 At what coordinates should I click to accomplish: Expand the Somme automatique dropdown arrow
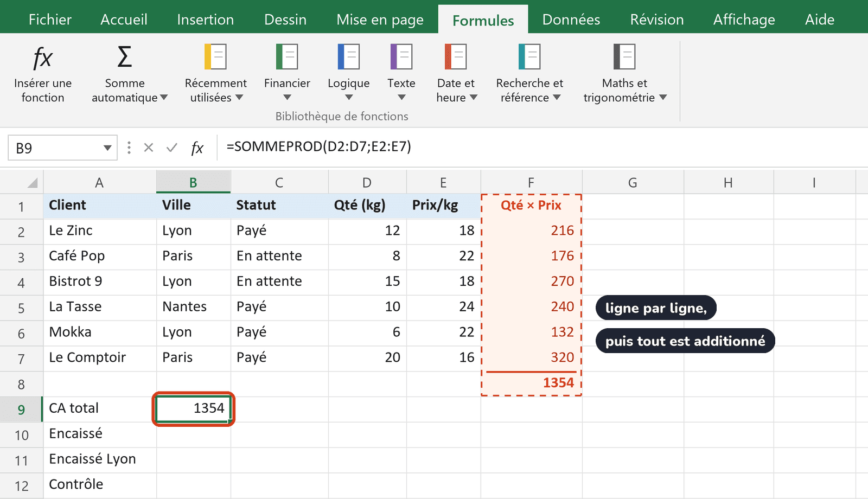tap(164, 98)
